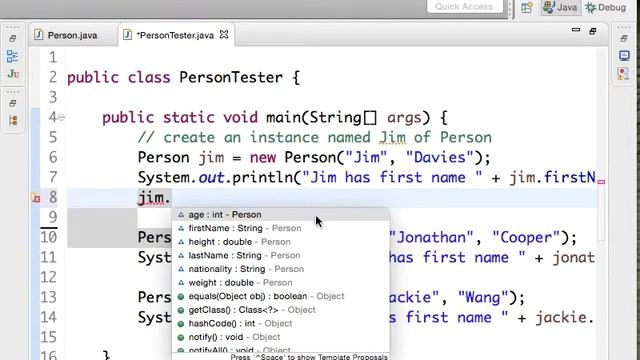Choose the 'nationality : String' proposal

tap(281, 269)
